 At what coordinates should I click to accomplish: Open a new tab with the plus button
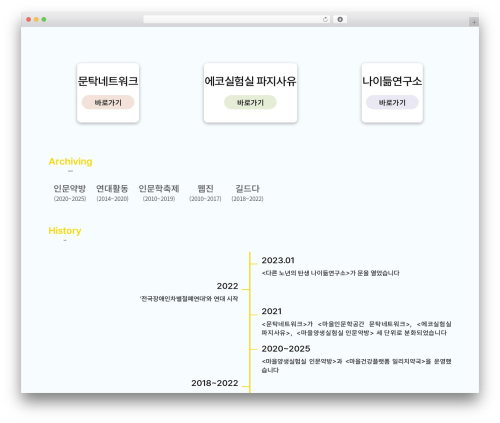click(474, 22)
